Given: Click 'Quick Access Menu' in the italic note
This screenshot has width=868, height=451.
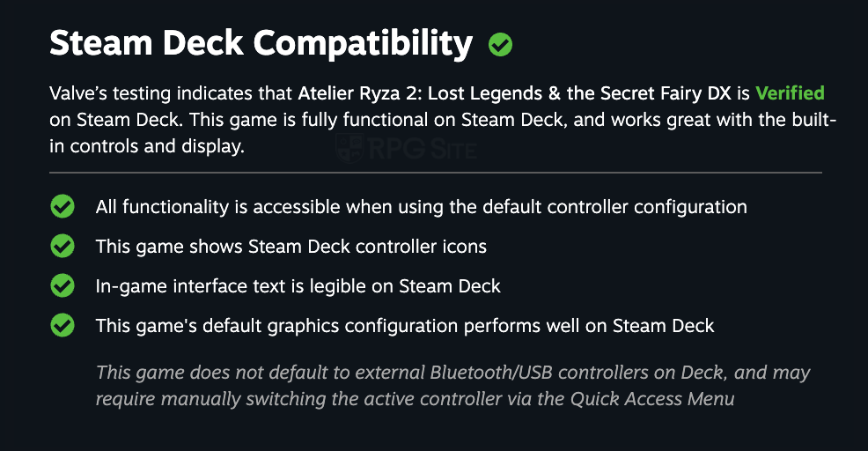Looking at the screenshot, I should [652, 399].
